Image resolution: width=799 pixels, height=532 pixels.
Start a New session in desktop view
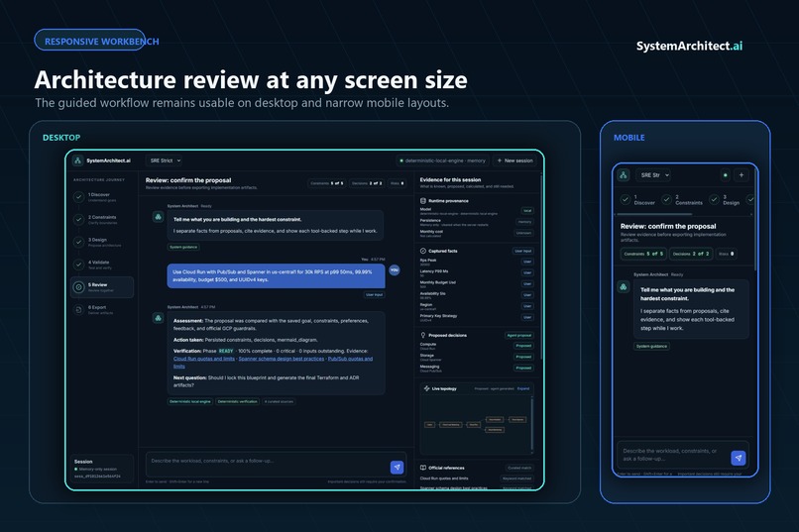click(x=515, y=160)
